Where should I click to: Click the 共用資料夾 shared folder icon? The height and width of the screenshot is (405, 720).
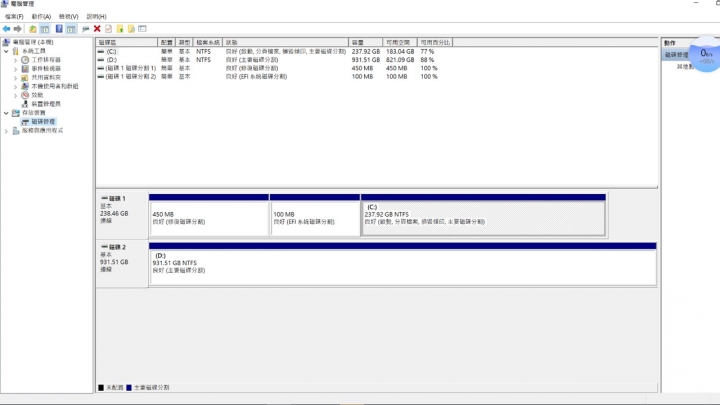pyautogui.click(x=25, y=77)
